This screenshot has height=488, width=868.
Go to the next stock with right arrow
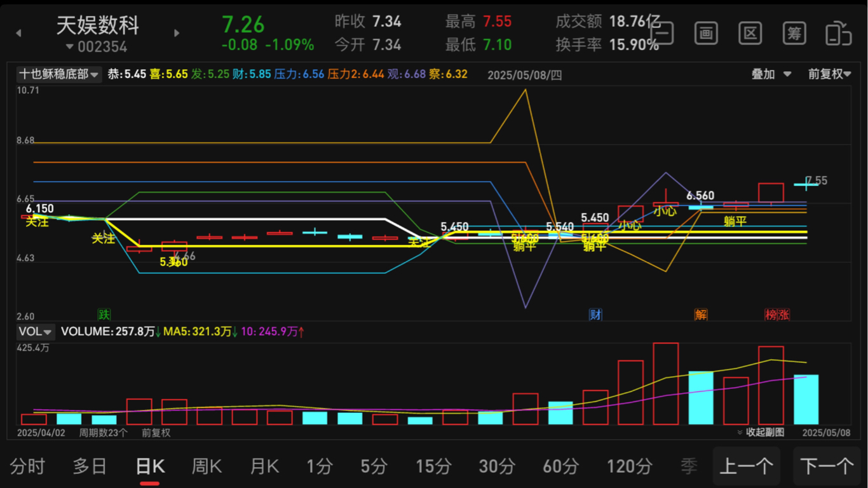coord(177,33)
